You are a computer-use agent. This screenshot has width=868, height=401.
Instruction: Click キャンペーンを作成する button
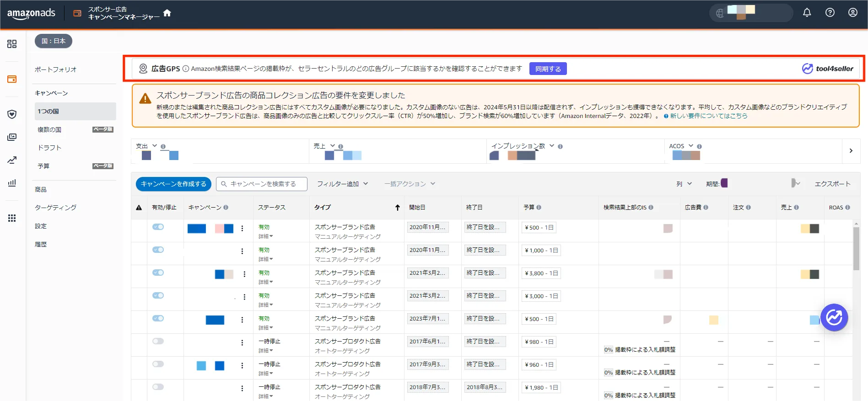coord(173,184)
